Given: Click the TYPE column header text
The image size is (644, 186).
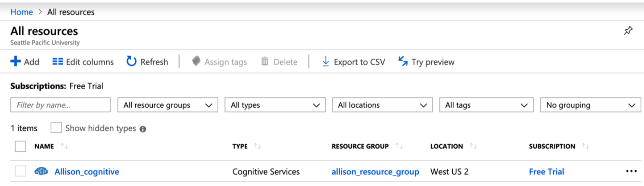Looking at the screenshot, I should (x=240, y=146).
